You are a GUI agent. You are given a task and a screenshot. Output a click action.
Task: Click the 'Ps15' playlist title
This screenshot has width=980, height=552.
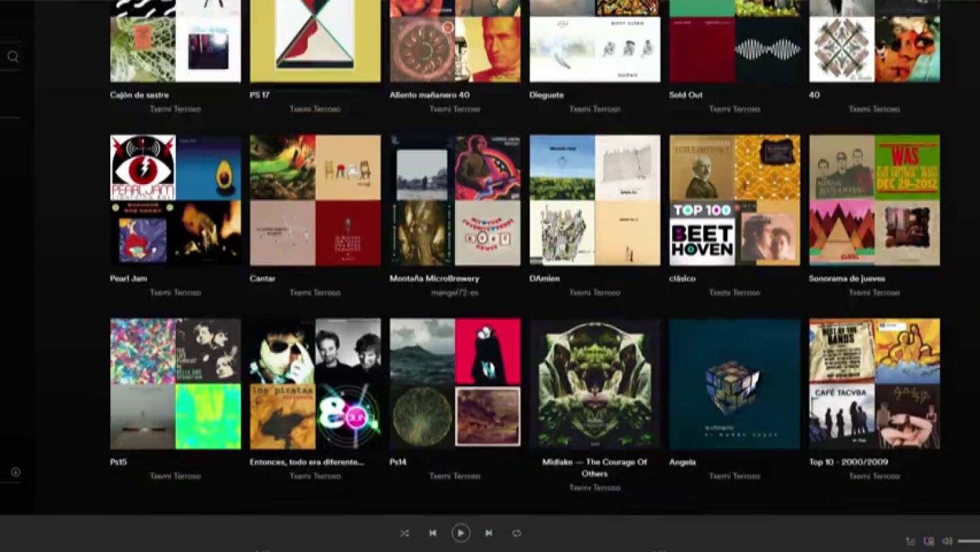[118, 462]
